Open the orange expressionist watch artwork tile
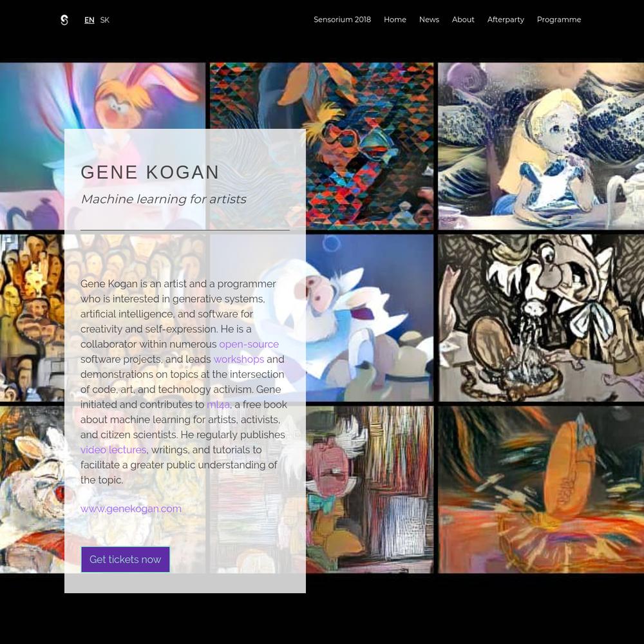644x644 pixels. click(541, 489)
